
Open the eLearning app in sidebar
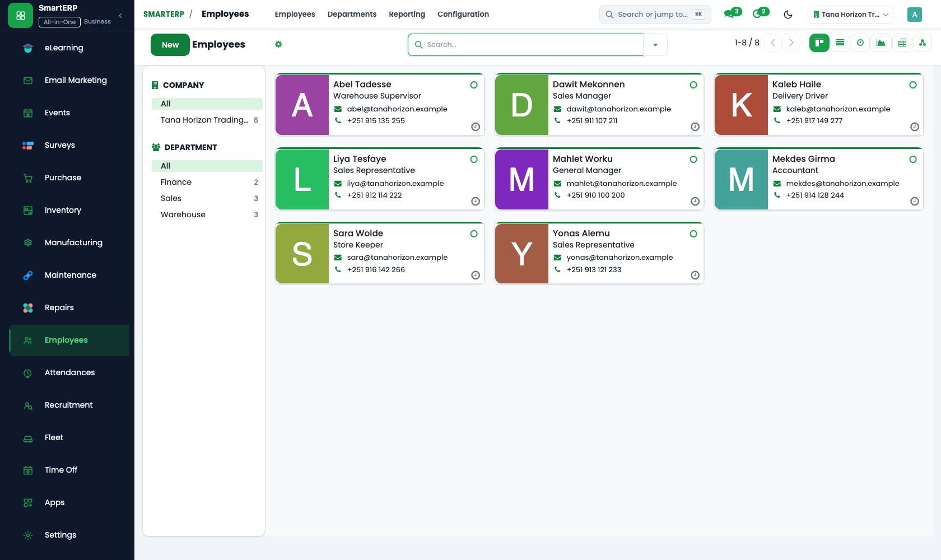pyautogui.click(x=69, y=48)
